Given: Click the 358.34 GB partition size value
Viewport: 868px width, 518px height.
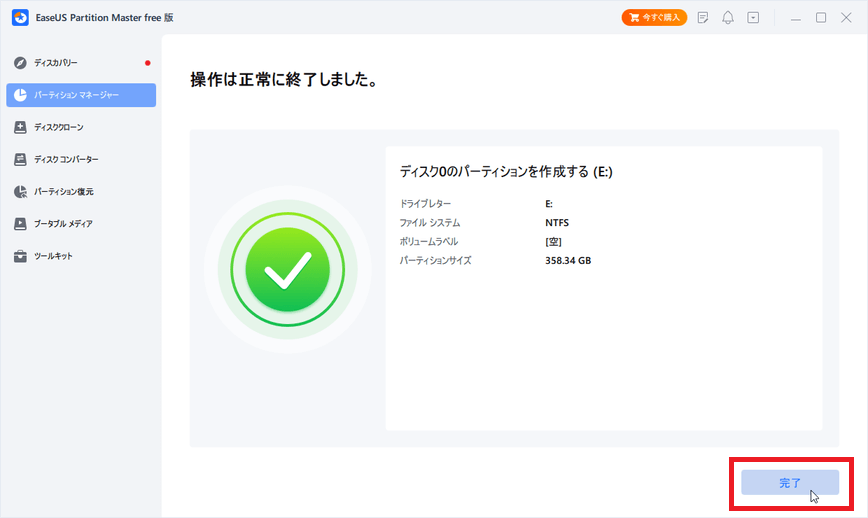Looking at the screenshot, I should (568, 261).
